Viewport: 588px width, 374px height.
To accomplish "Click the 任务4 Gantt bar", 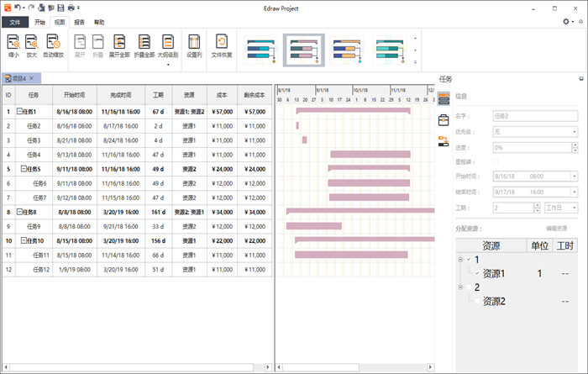I will click(370, 154).
